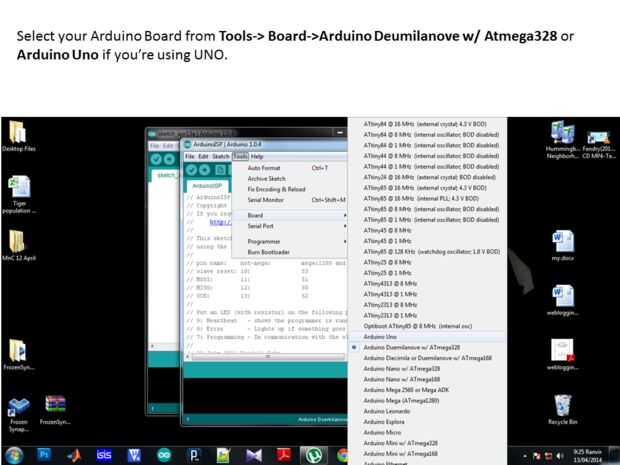Select the FrozenSyn WinRAR archive icon

pos(55,410)
